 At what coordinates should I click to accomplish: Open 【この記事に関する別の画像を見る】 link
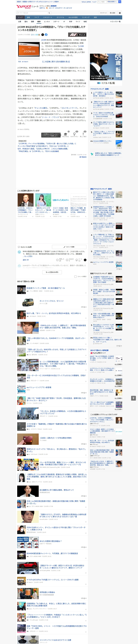[x=56, y=62]
